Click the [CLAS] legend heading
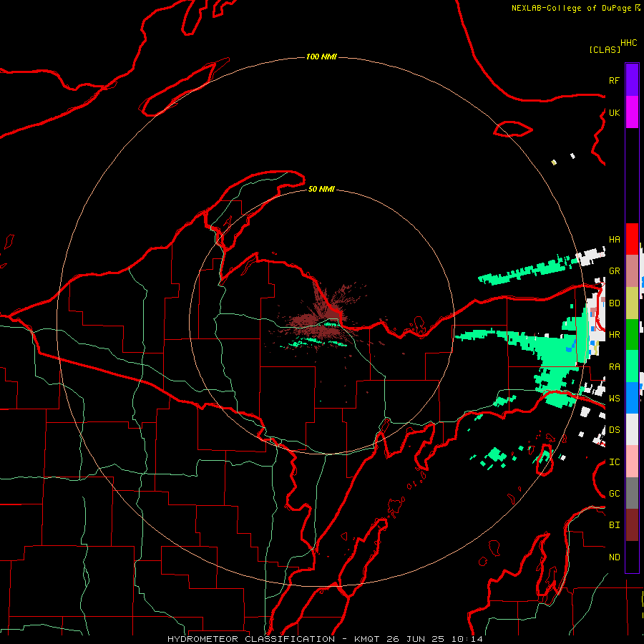Image resolution: width=644 pixels, height=644 pixels. [x=605, y=49]
